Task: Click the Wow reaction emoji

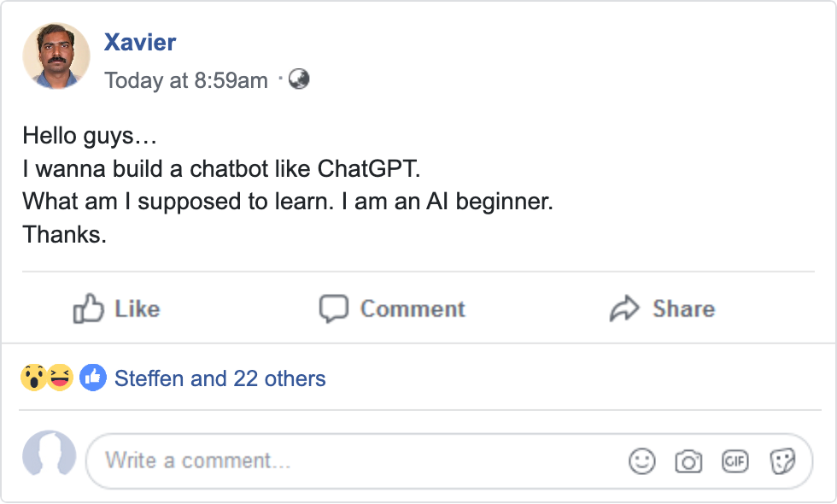Action: coord(33,378)
